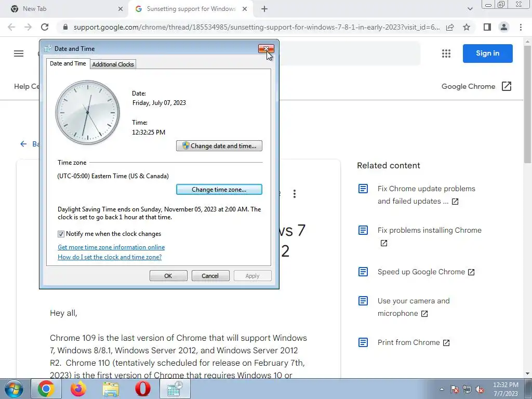Open Speed up Google Chrome article
The image size is (532, 399).
(426, 272)
